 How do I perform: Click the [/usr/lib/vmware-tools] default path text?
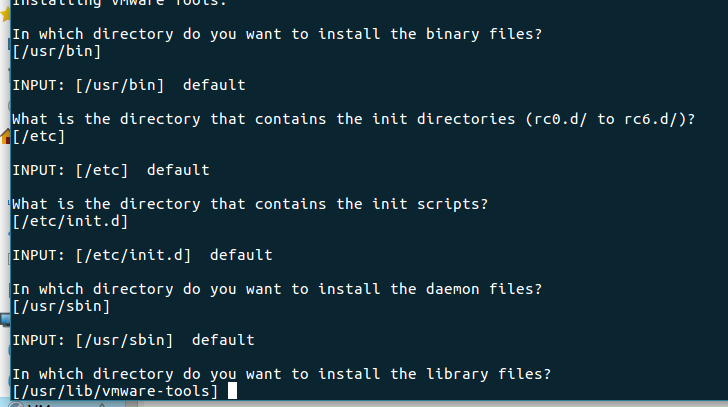pyautogui.click(x=115, y=391)
